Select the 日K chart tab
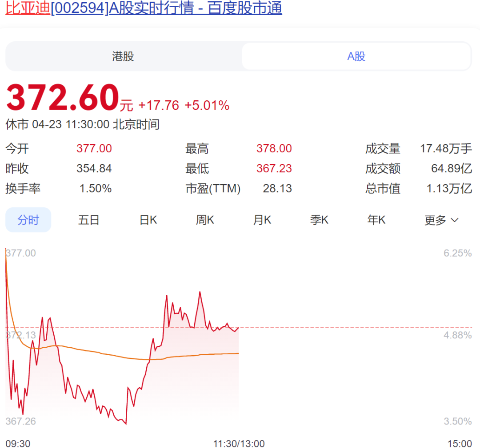The image size is (480, 448). (x=148, y=220)
